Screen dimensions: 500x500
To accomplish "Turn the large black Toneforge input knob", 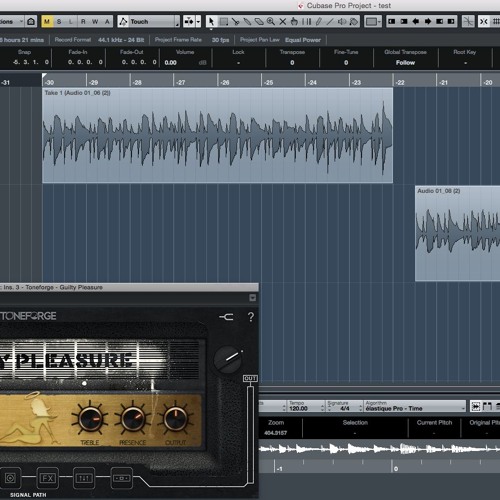I will (228, 359).
